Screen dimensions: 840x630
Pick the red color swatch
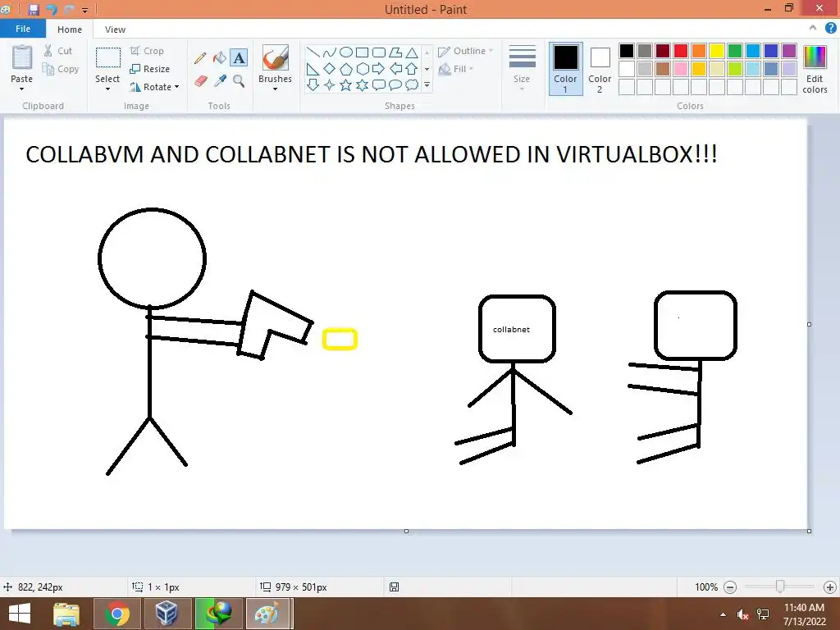pos(681,51)
